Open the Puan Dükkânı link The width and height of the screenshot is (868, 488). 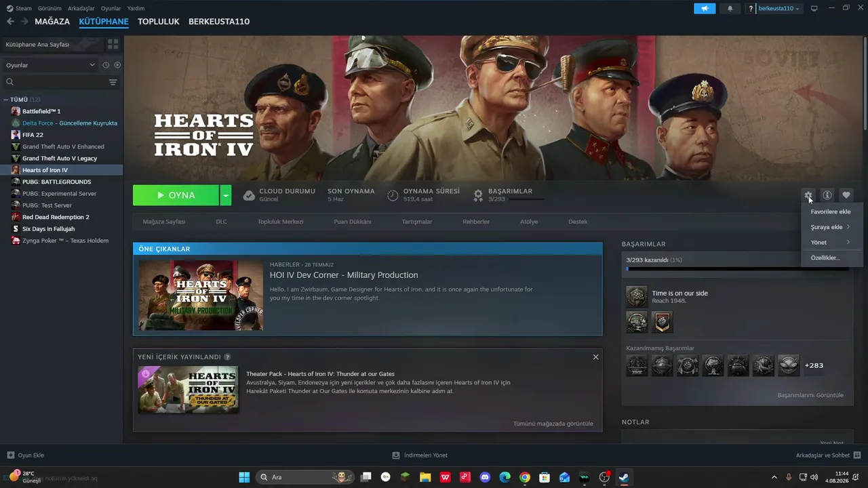click(x=353, y=222)
